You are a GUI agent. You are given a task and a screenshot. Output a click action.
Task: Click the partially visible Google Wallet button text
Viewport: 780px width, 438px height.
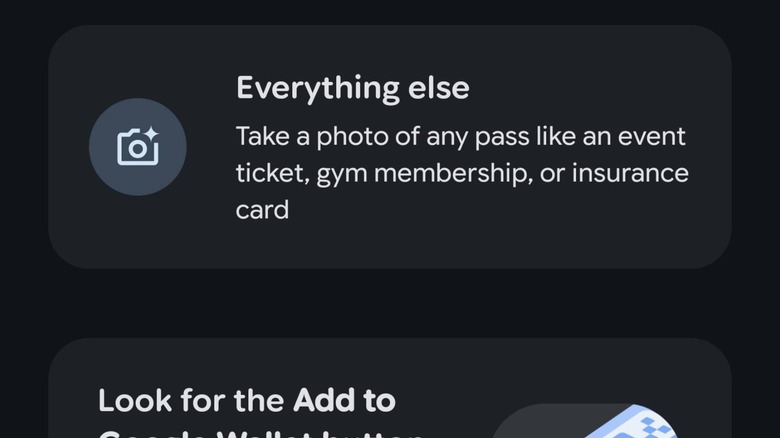point(261,433)
